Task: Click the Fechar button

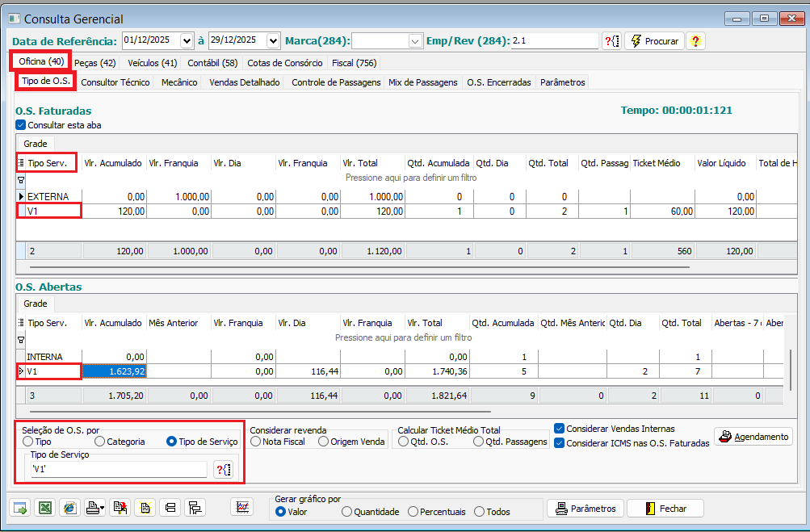Action: [x=665, y=509]
